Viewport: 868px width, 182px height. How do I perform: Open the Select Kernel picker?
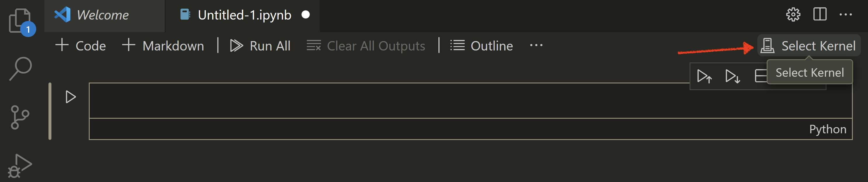click(x=809, y=45)
